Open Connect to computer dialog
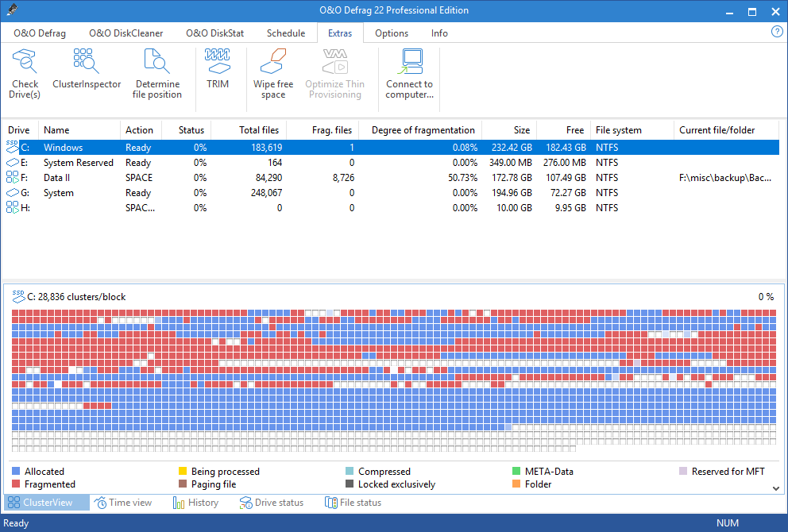Viewport: 788px width, 532px height. 410,74
